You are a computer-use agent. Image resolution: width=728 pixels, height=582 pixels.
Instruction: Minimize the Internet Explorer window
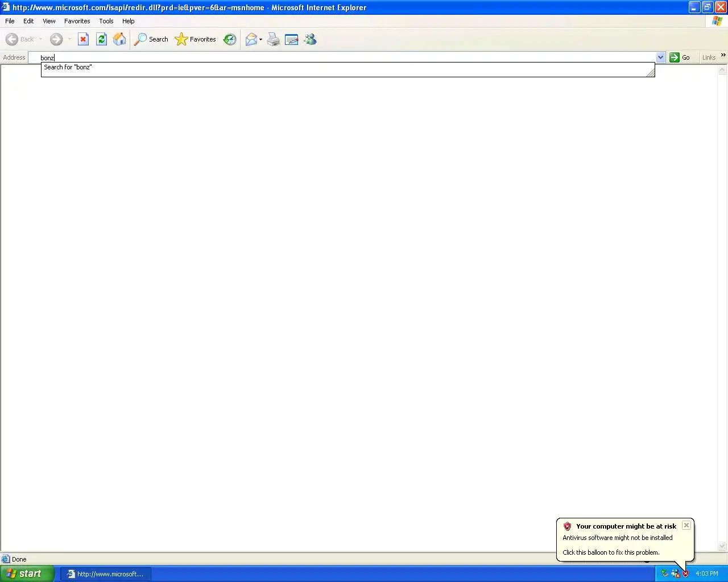coord(694,7)
